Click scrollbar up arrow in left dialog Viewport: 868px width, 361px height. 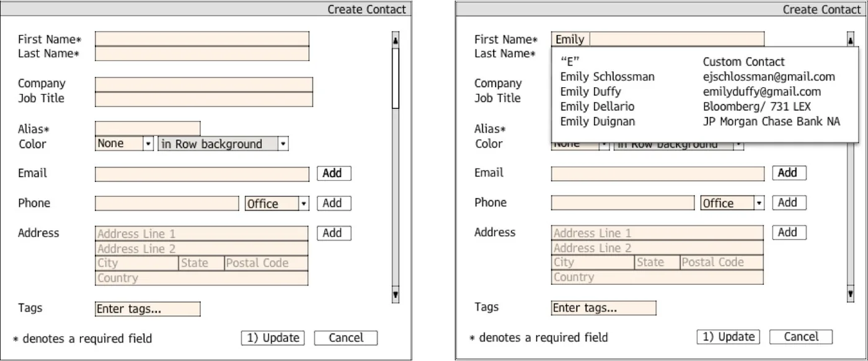(396, 40)
